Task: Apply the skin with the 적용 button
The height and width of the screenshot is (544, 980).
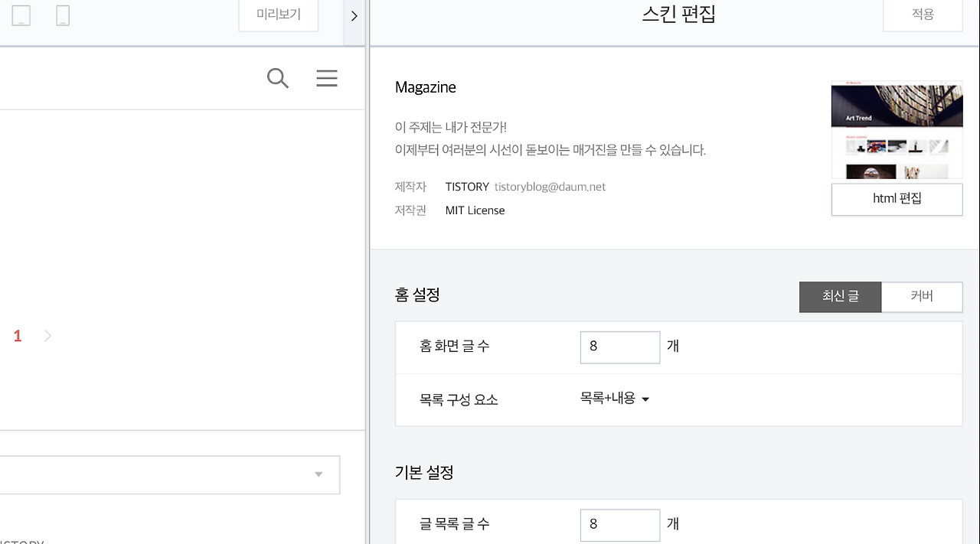Action: 922,15
